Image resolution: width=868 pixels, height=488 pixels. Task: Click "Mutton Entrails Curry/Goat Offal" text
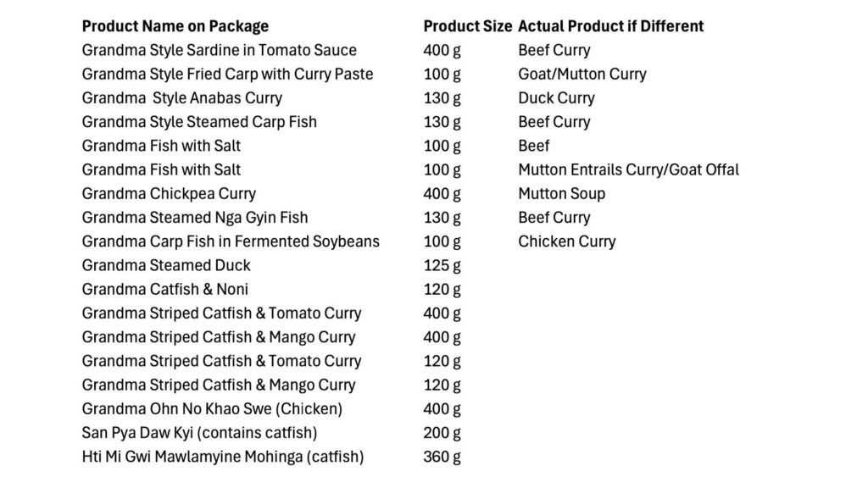click(x=628, y=169)
